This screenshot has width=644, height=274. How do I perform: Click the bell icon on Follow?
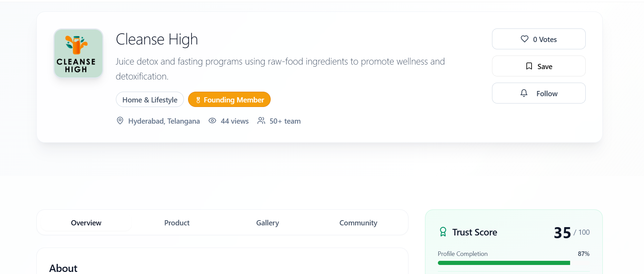pos(524,93)
